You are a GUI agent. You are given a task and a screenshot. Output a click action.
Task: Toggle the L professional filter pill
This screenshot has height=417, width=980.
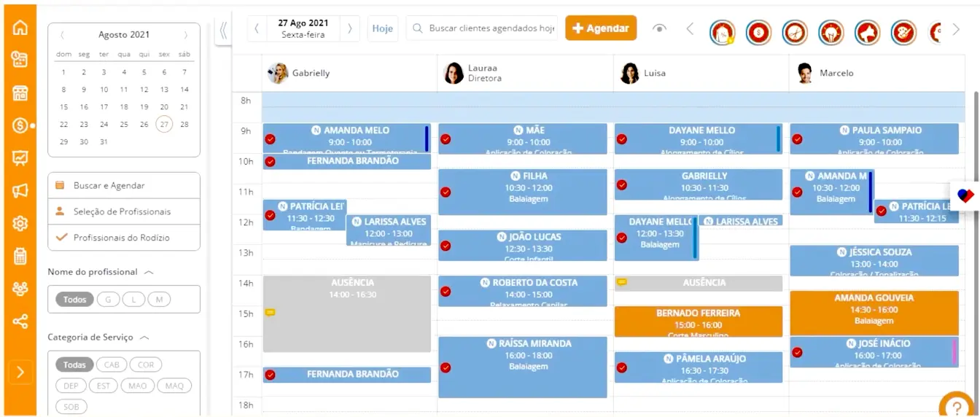tap(133, 300)
